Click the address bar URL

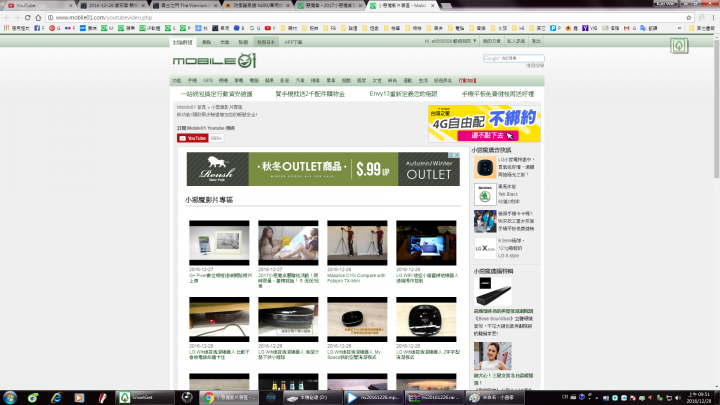click(x=104, y=17)
